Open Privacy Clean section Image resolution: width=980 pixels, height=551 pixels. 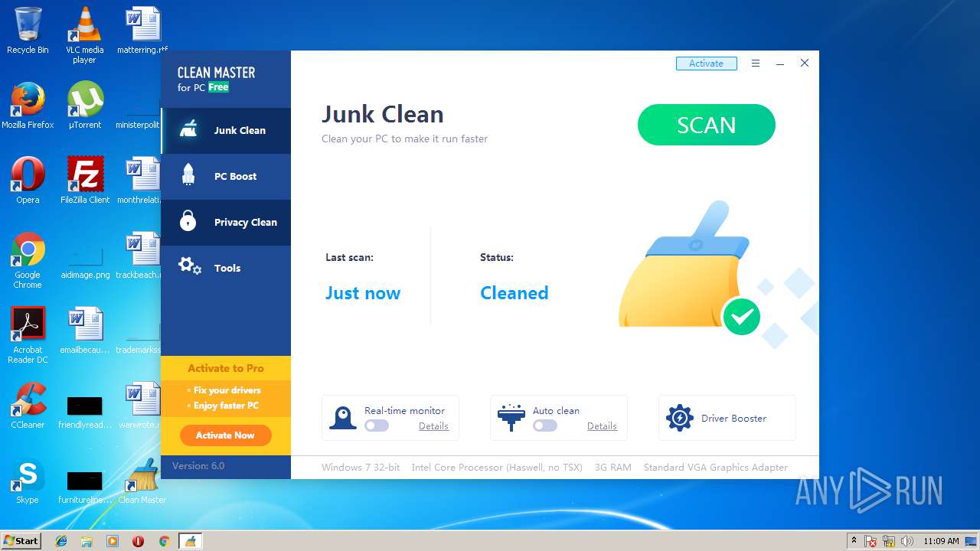coord(226,223)
